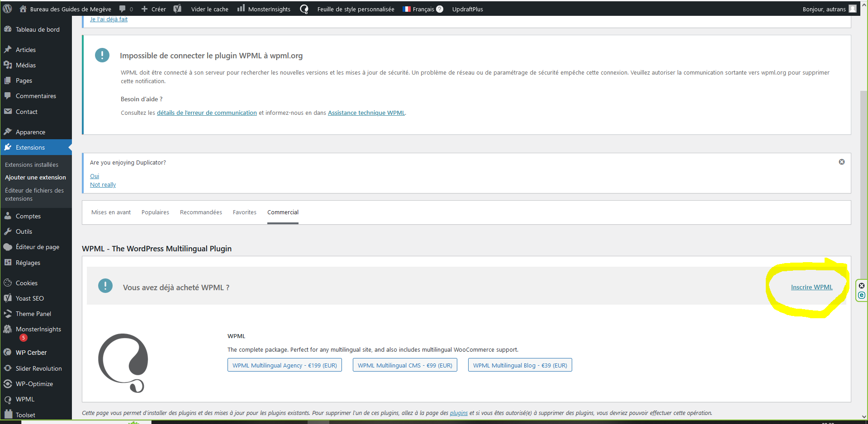This screenshot has width=868, height=424.
Task: Open UpdraftPlus in admin bar
Action: [x=468, y=9]
